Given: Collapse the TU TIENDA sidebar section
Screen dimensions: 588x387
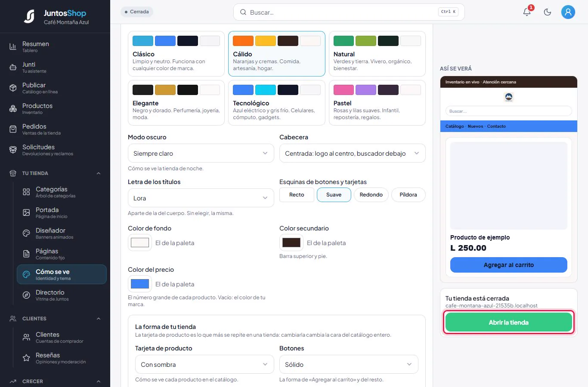Looking at the screenshot, I should [x=98, y=173].
